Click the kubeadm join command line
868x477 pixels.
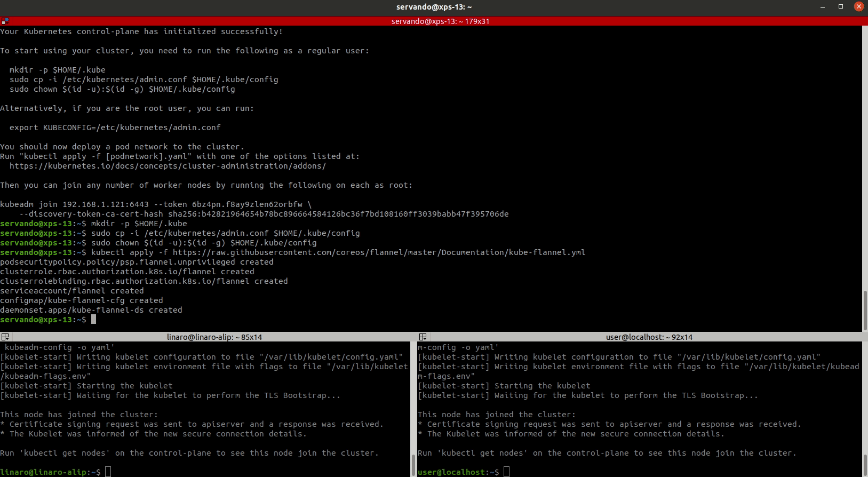(x=156, y=204)
